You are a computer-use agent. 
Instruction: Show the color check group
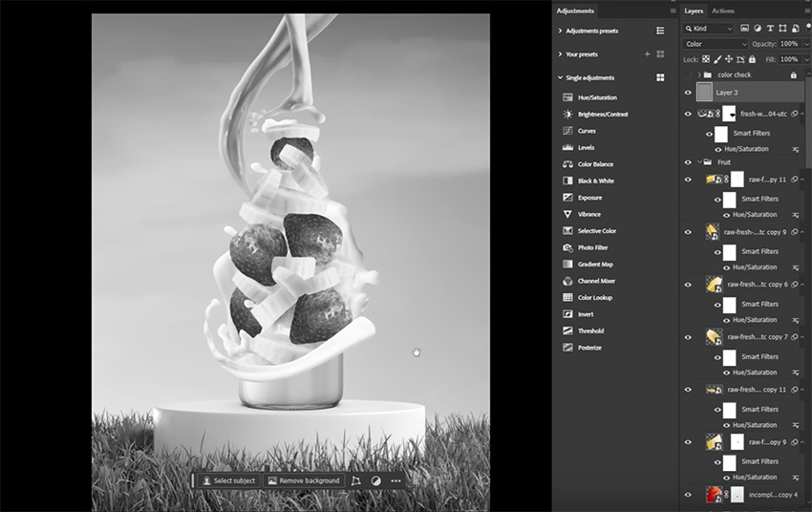(688, 75)
